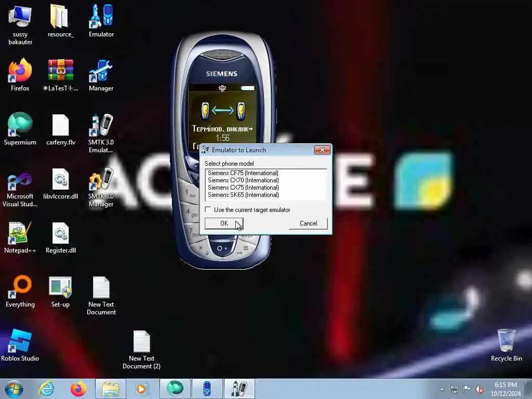532x399 pixels.
Task: Launch the SMTK 3.0 Emulator shortcut
Action: coord(101,132)
